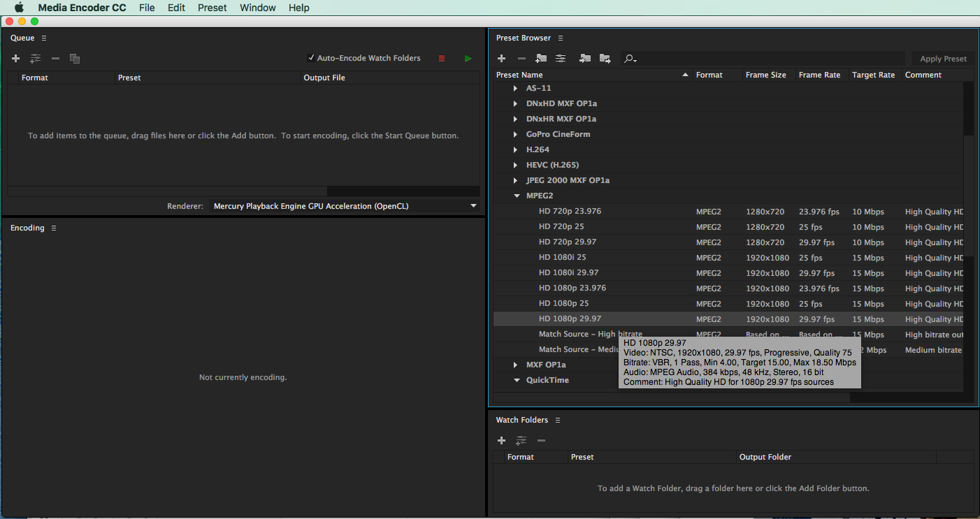Screen dimensions: 980x519
Task: Click the Add Output icon in Queue panel
Action: click(36, 59)
